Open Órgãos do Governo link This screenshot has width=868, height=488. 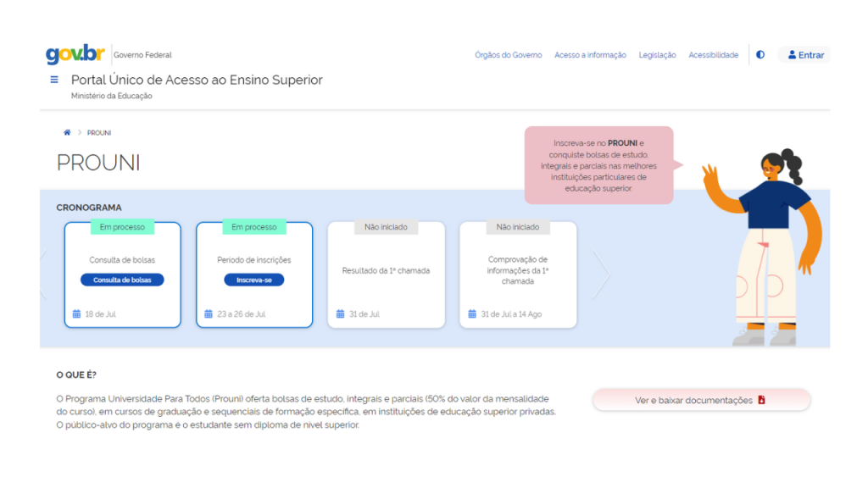coord(509,55)
